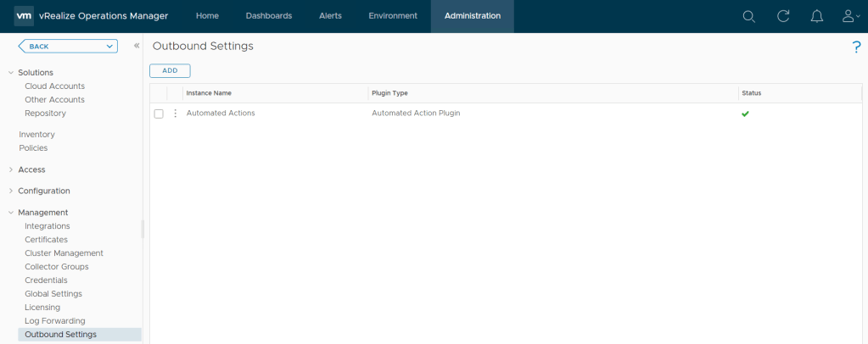Expand the Configuration tree section
Image resolution: width=868 pixels, height=344 pixels.
pyautogui.click(x=10, y=191)
